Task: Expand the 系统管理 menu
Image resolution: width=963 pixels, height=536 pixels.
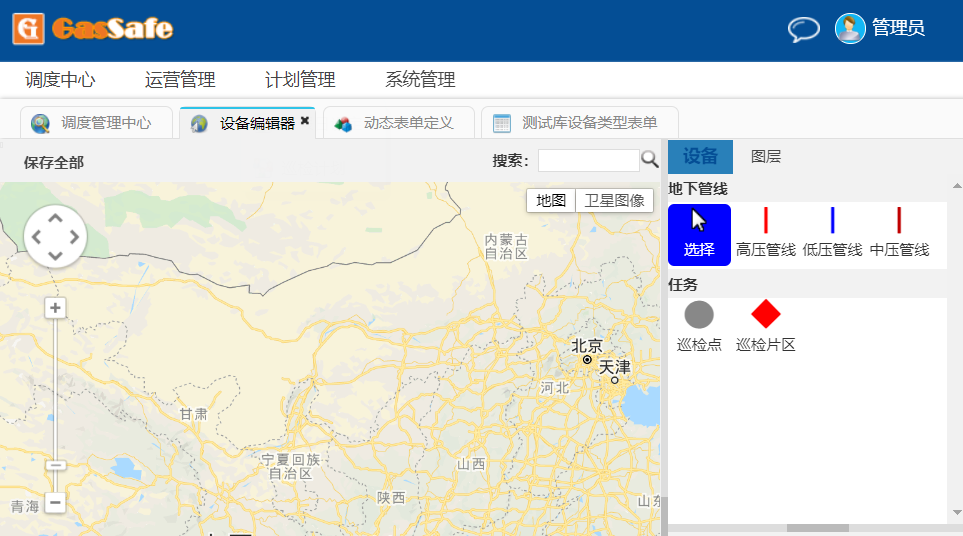Action: 420,80
